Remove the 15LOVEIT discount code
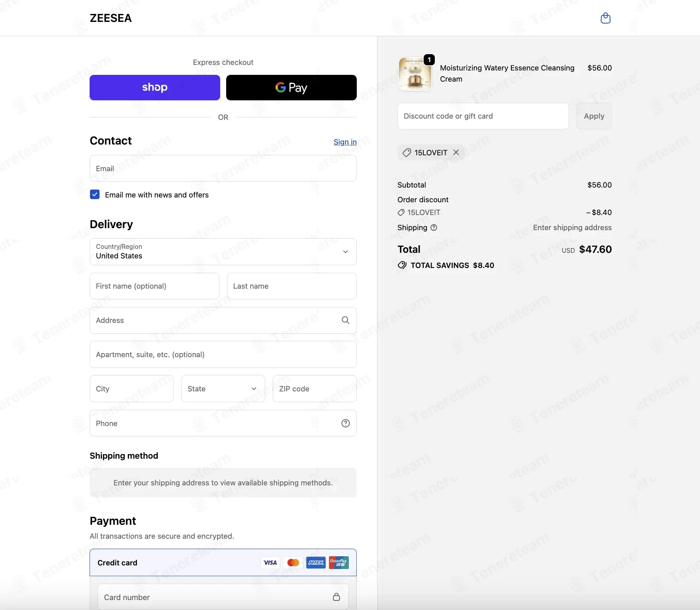 456,152
